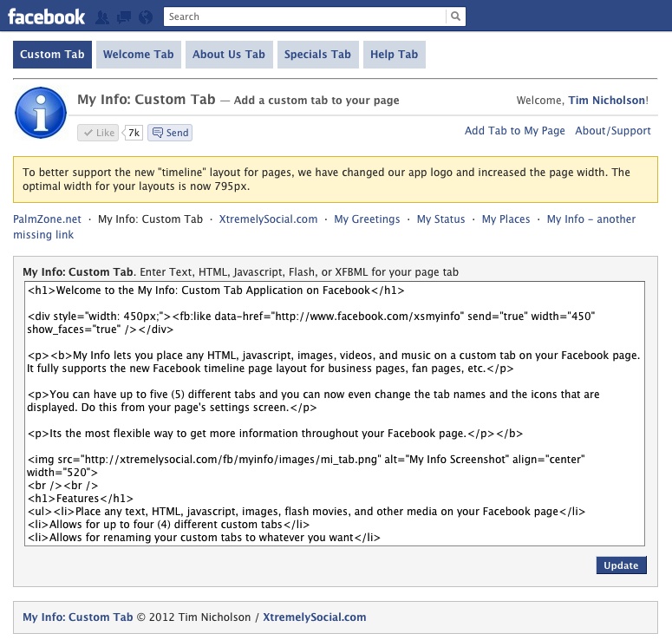The height and width of the screenshot is (640, 672).
Task: Open Tim Nicholson profile link
Action: tap(607, 101)
